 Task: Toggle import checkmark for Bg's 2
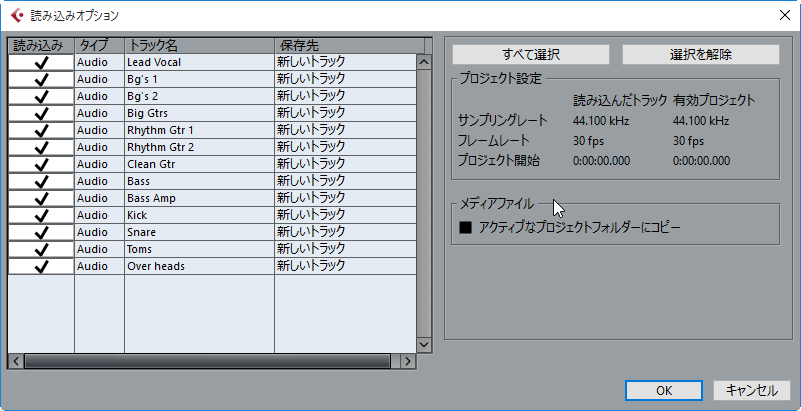point(41,96)
